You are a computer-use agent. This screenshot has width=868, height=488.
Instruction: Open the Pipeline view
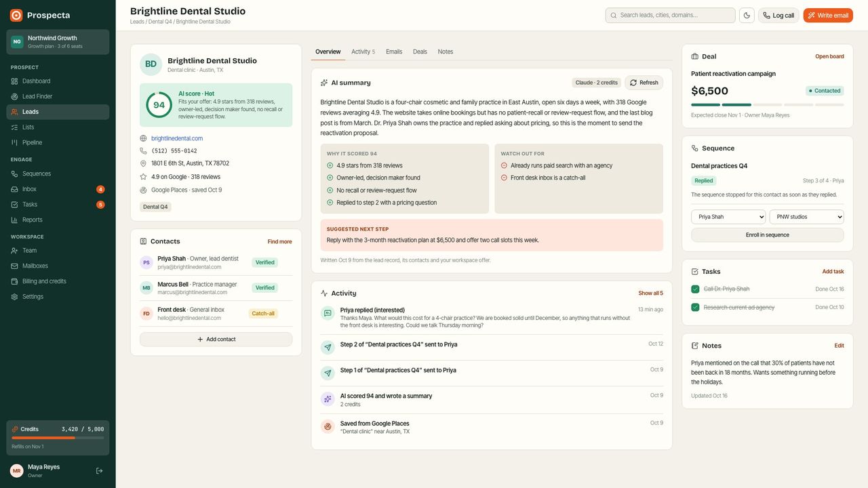(x=58, y=142)
